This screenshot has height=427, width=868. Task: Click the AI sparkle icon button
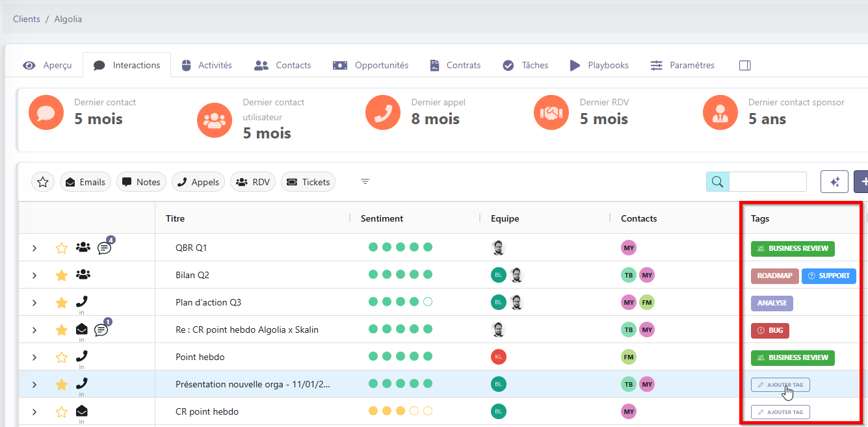click(x=834, y=182)
